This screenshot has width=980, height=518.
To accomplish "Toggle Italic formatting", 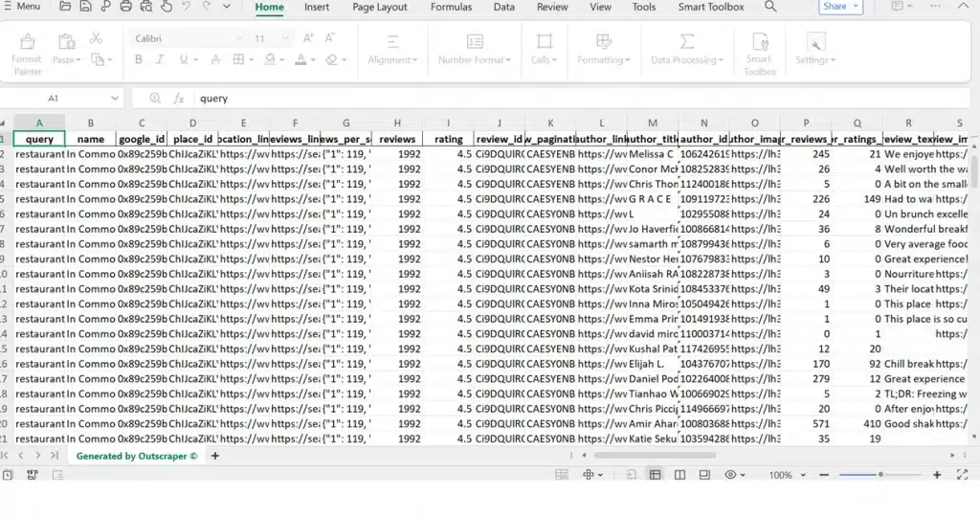I will point(163,59).
